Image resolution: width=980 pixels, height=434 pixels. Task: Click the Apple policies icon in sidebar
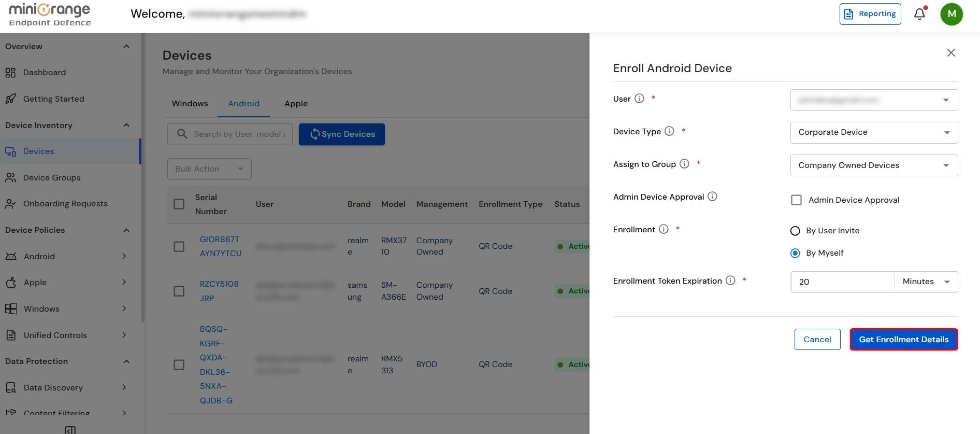tap(11, 283)
